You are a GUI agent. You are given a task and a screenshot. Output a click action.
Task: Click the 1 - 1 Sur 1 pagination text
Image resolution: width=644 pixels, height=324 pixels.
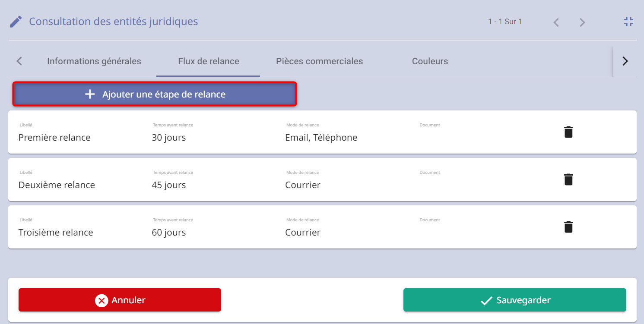click(505, 22)
